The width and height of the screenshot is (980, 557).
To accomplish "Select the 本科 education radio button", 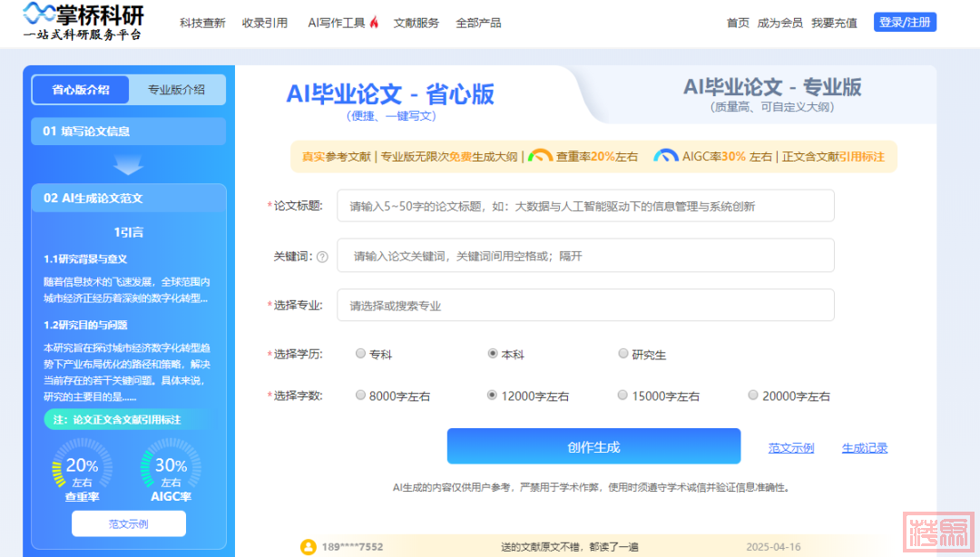I will pos(493,354).
